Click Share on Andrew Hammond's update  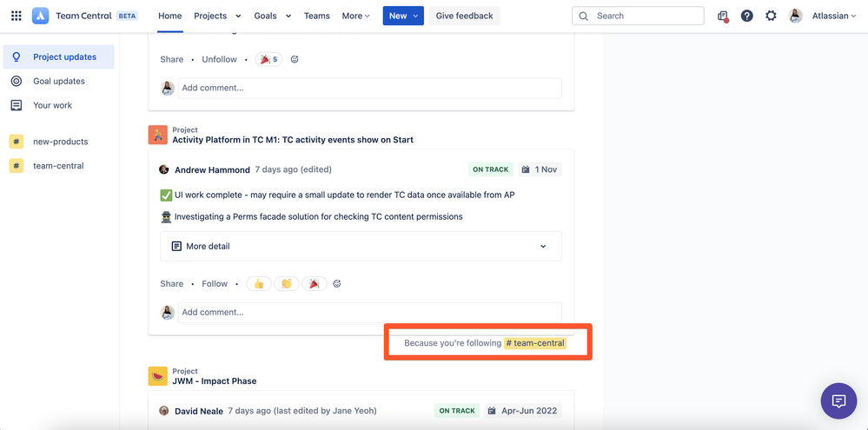click(x=172, y=284)
